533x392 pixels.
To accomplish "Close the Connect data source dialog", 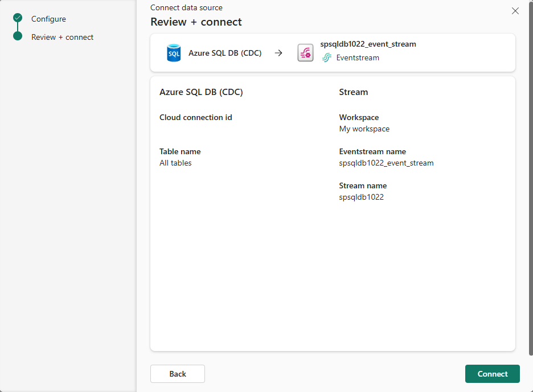I will tap(515, 10).
